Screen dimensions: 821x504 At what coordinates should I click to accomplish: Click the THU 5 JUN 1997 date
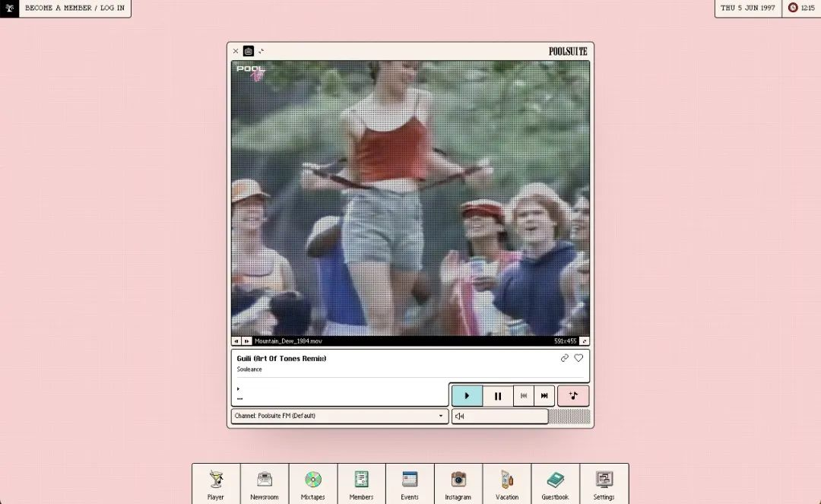tap(748, 8)
